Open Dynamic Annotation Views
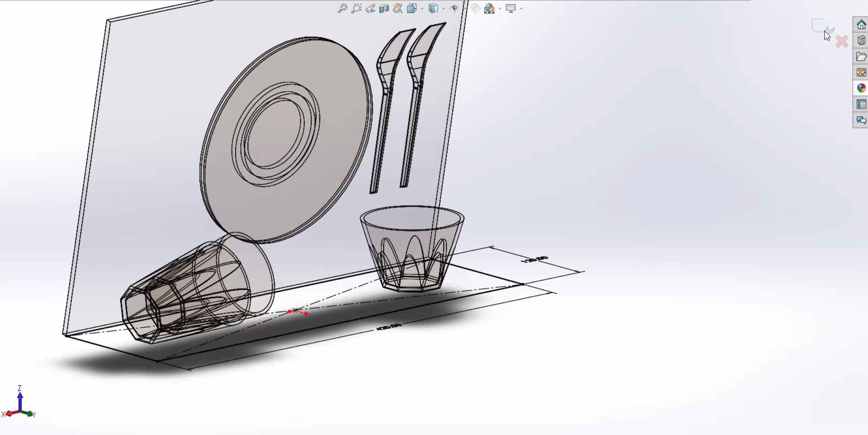Image resolution: width=868 pixels, height=435 pixels. 398,8
